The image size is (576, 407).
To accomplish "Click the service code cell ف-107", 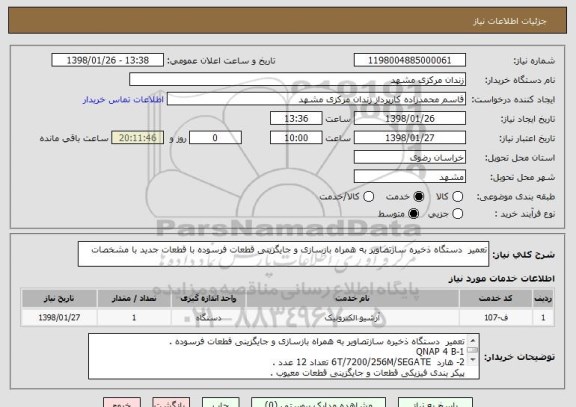I will (495, 317).
